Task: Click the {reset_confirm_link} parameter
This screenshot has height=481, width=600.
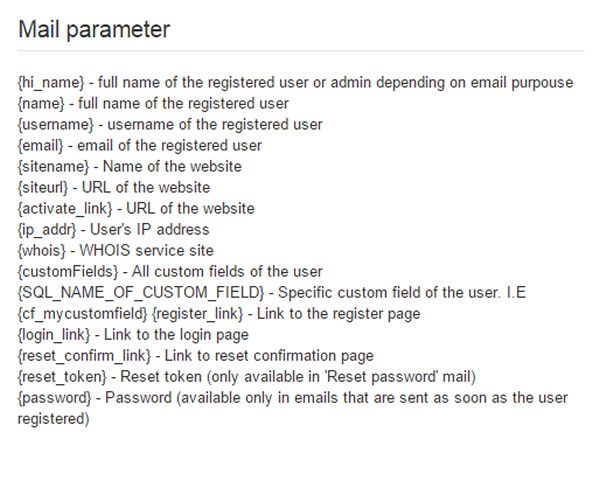Action: point(85,356)
